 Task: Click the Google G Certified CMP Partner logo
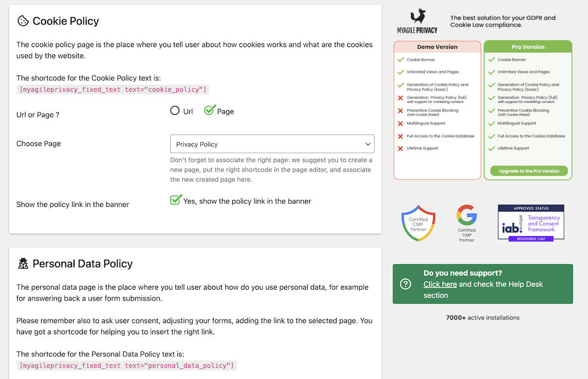466,224
